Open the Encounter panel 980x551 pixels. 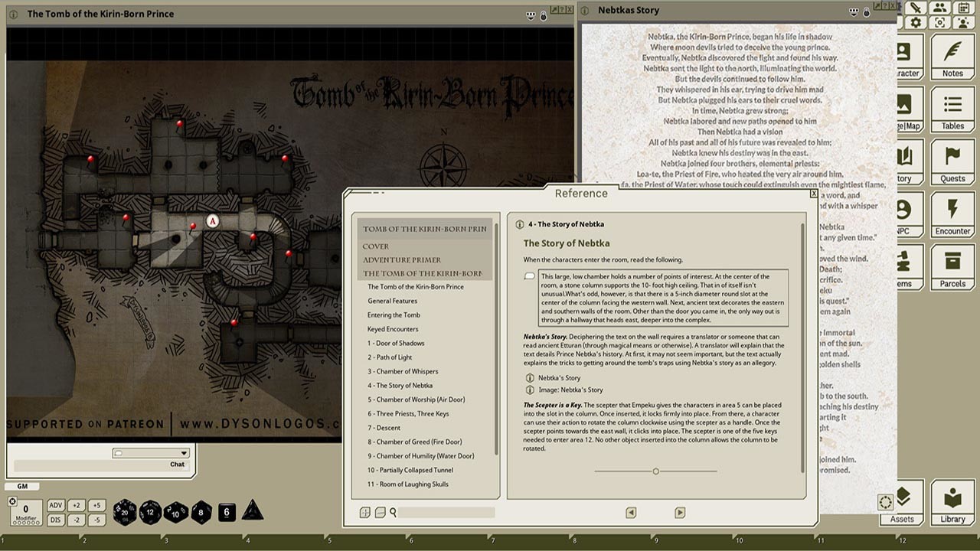(952, 213)
